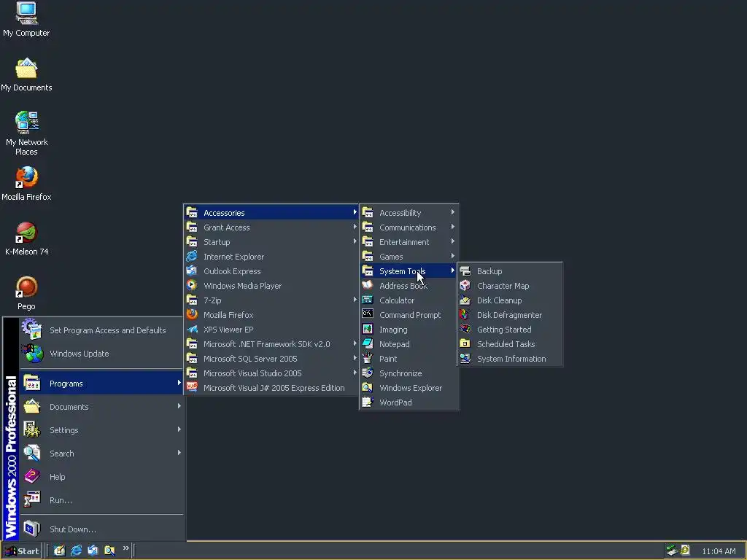Click the Character Map icon
Viewport: 747px width, 560px height.
(x=465, y=285)
